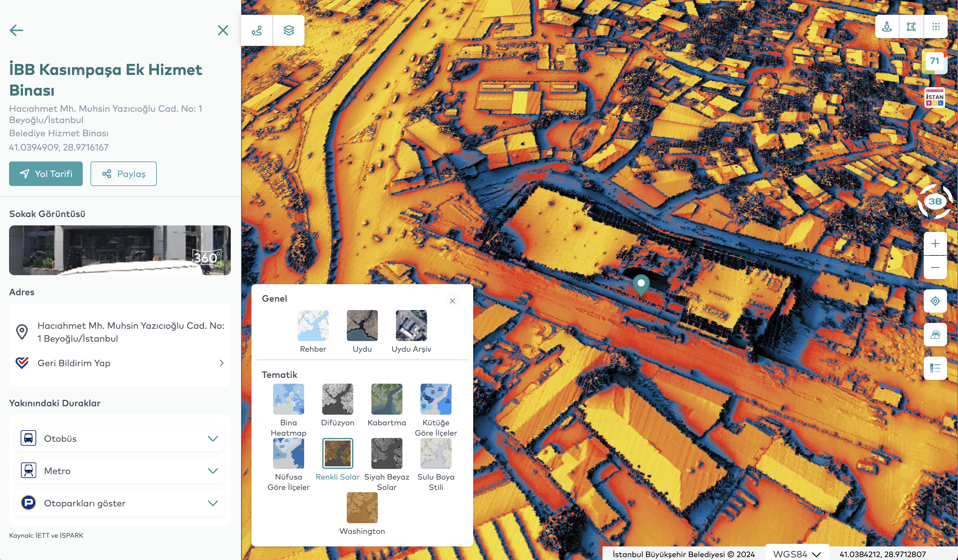Viewport: 958px width, 560px height.
Task: Select the Uydu basemap
Action: tap(362, 326)
